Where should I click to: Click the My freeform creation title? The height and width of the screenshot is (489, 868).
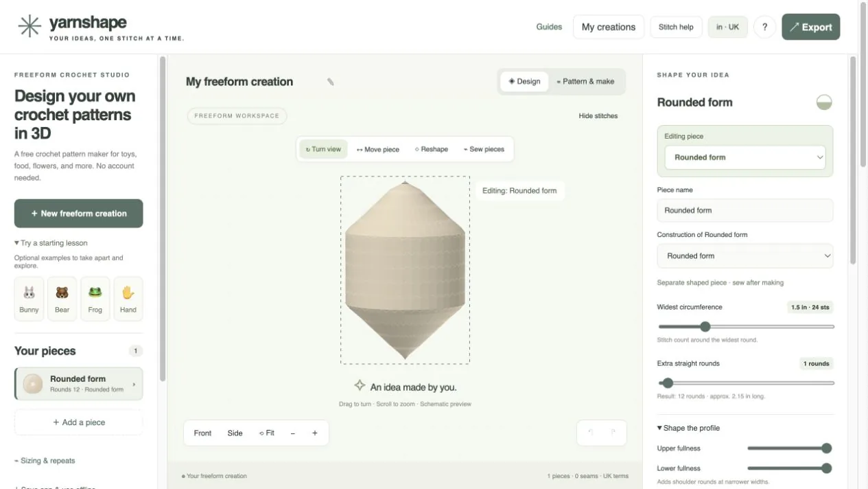[239, 82]
